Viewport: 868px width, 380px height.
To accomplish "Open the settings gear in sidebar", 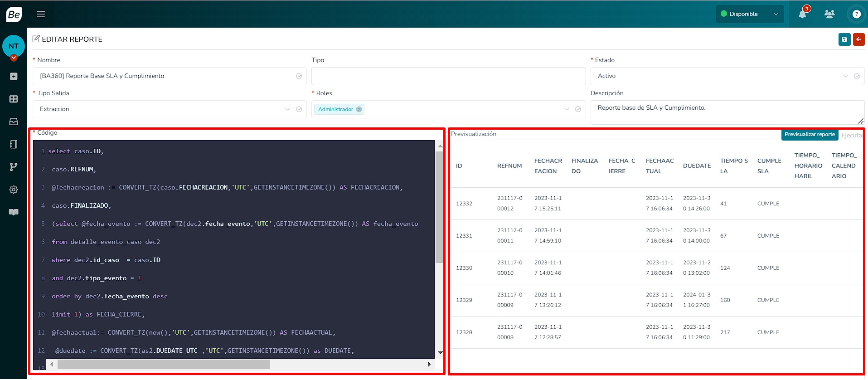I will pos(14,190).
